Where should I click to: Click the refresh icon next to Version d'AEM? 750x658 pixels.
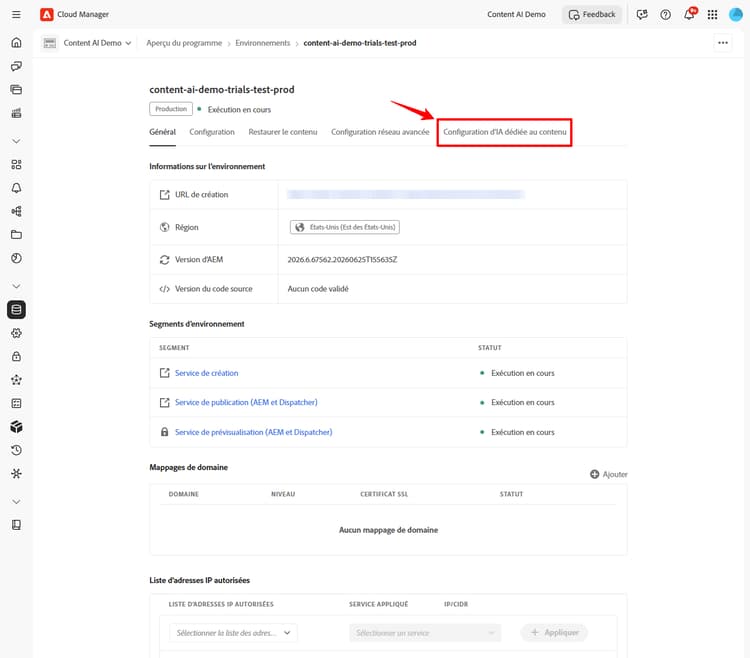[165, 260]
